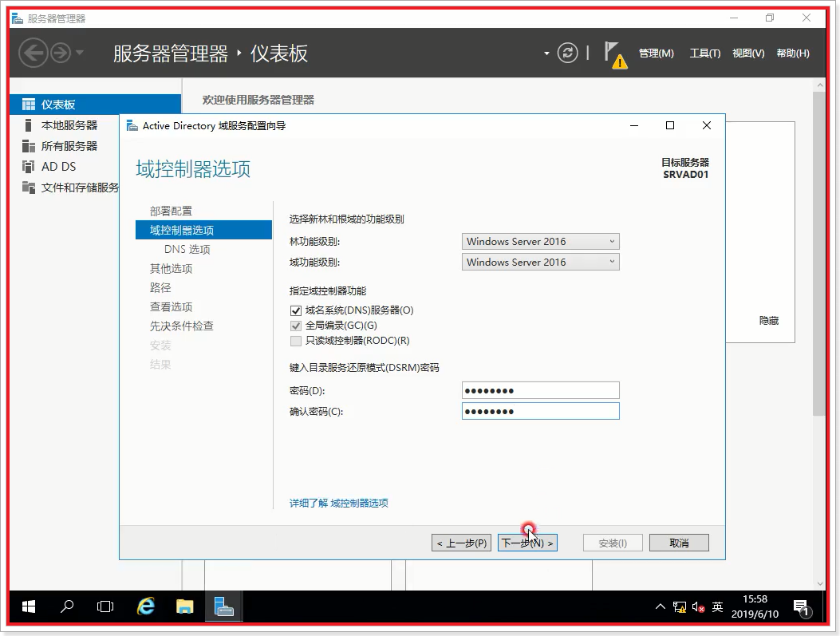This screenshot has width=840, height=636.
Task: Click the muted volume tray icon
Action: click(698, 607)
